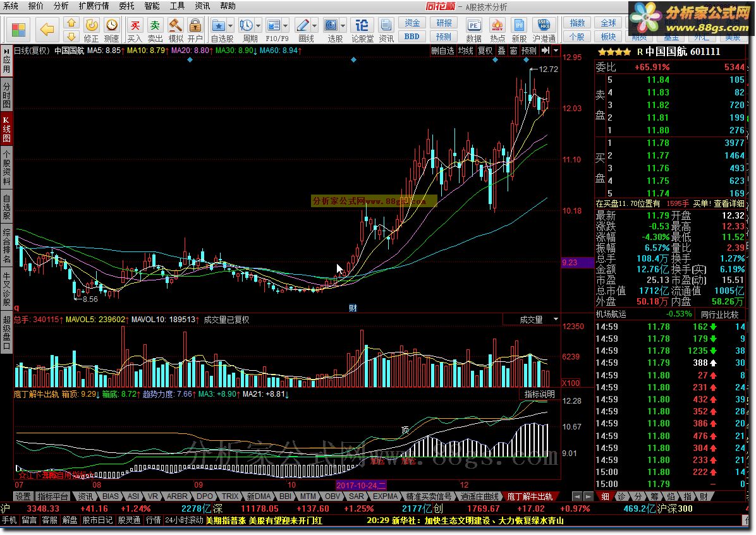
Task: Expand the 选股 dropdown arrow
Action: pyautogui.click(x=343, y=25)
